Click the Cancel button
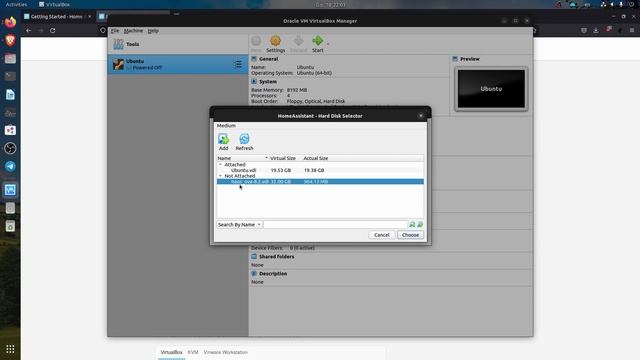The height and width of the screenshot is (360, 640). [382, 235]
